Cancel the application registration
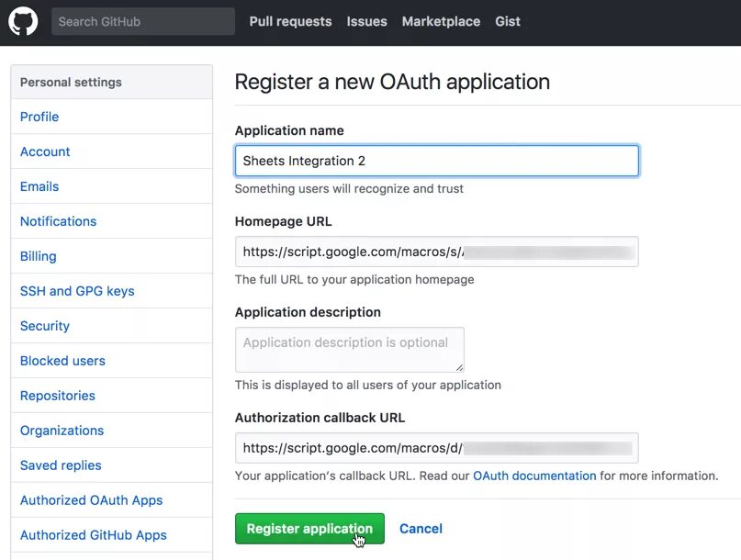 coord(421,529)
